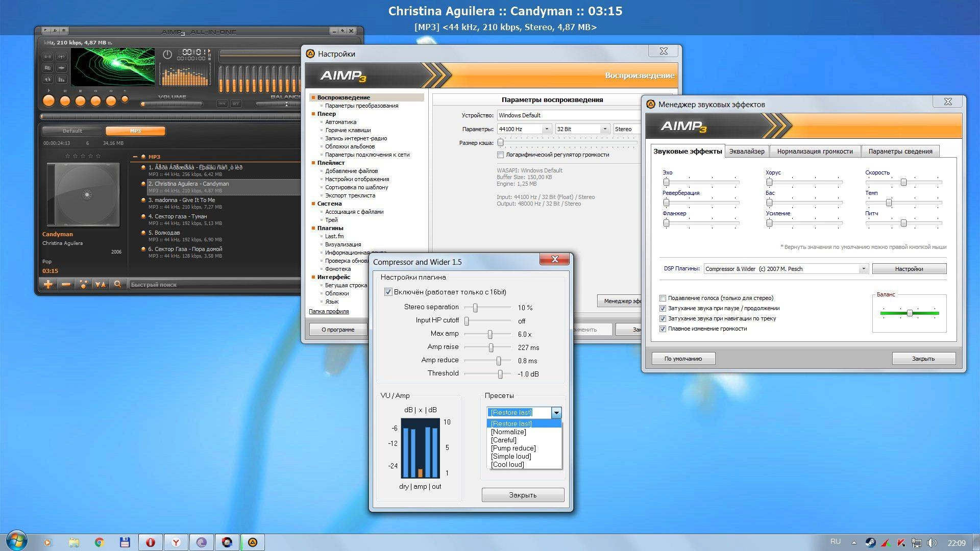This screenshot has width=980, height=551.
Task: Adjust the Скорость slider
Action: 903,182
